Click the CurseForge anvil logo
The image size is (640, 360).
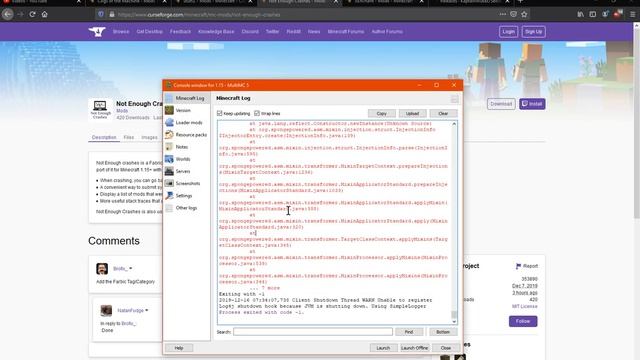click(97, 31)
